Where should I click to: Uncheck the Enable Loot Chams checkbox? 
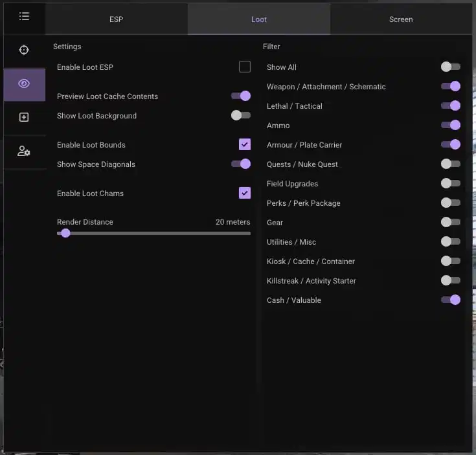[245, 193]
